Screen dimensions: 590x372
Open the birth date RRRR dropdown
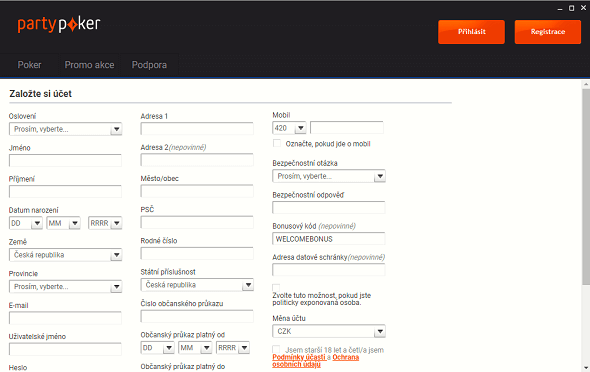(105, 223)
